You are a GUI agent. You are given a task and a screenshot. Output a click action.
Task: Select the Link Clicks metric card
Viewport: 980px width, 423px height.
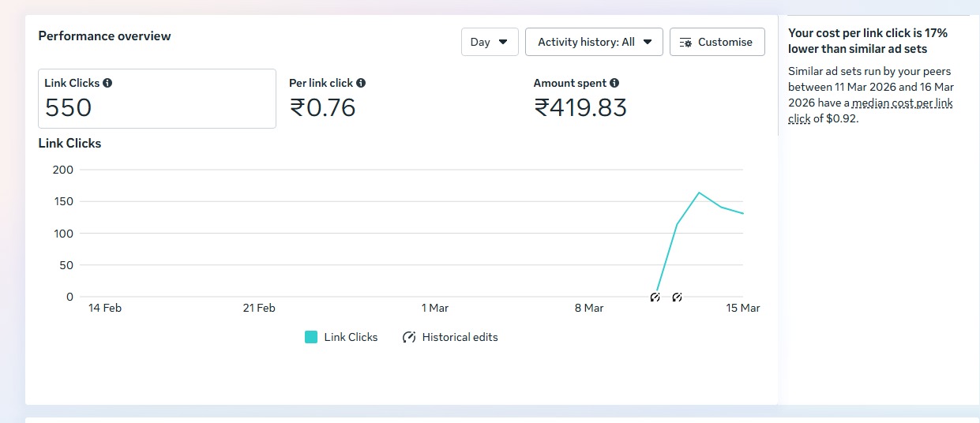[156, 99]
